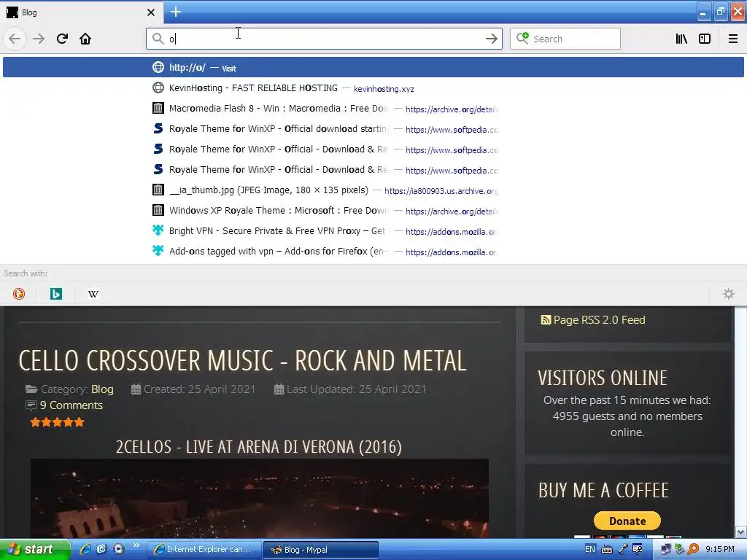The height and width of the screenshot is (560, 747).
Task: Open the Library panel icon
Action: [x=681, y=39]
